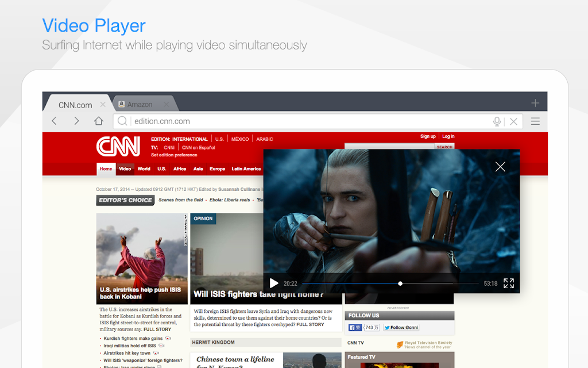Click the Sign up link
The height and width of the screenshot is (368, 588).
428,136
